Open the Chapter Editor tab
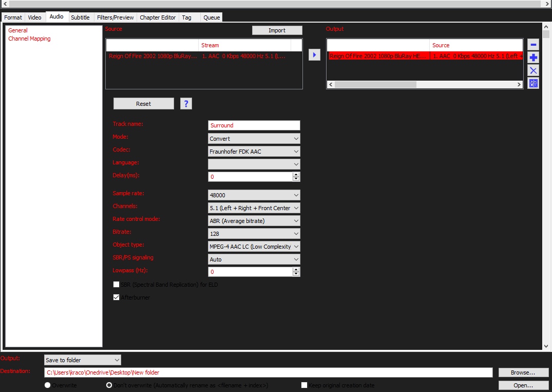The height and width of the screenshot is (392, 552). tap(157, 17)
